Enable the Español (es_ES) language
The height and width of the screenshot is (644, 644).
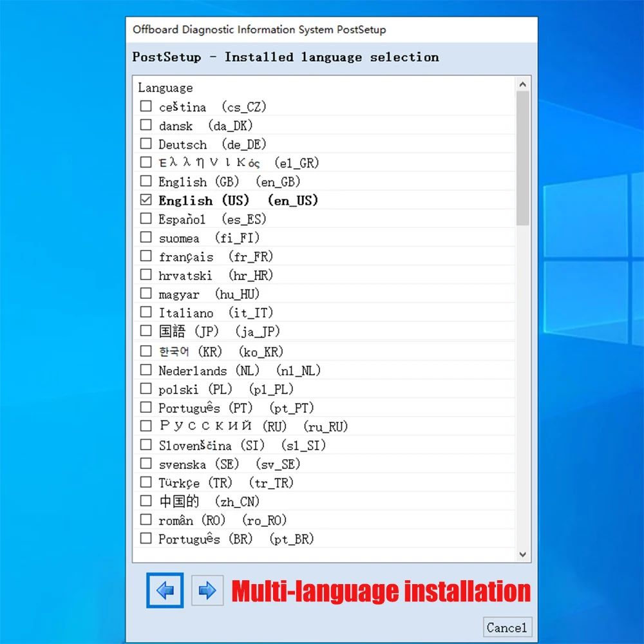(x=146, y=218)
